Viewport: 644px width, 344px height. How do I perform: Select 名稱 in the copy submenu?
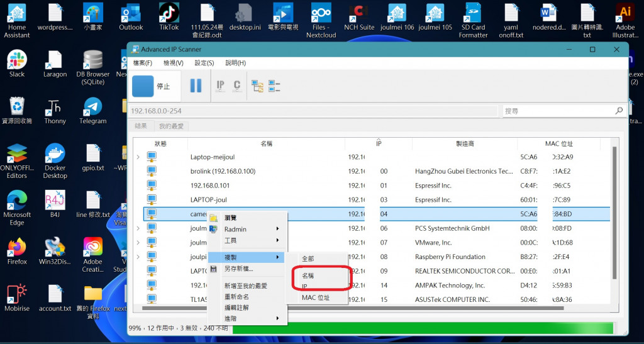coord(317,276)
